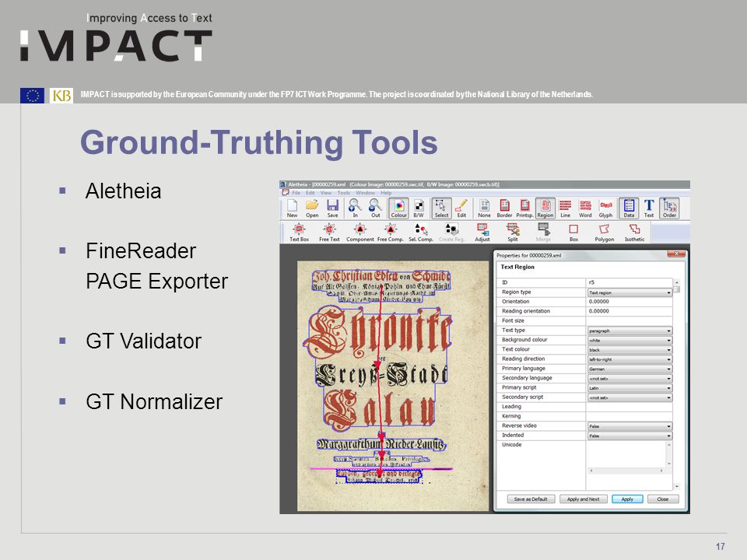This screenshot has height=560, width=747.
Task: Toggle the Data properties icon
Action: tap(629, 208)
